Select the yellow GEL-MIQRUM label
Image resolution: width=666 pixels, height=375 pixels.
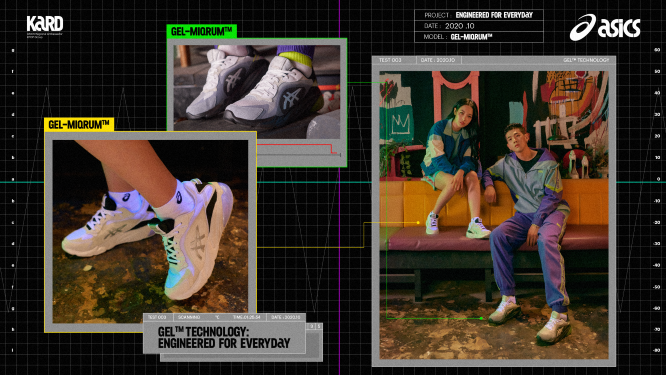click(x=79, y=124)
